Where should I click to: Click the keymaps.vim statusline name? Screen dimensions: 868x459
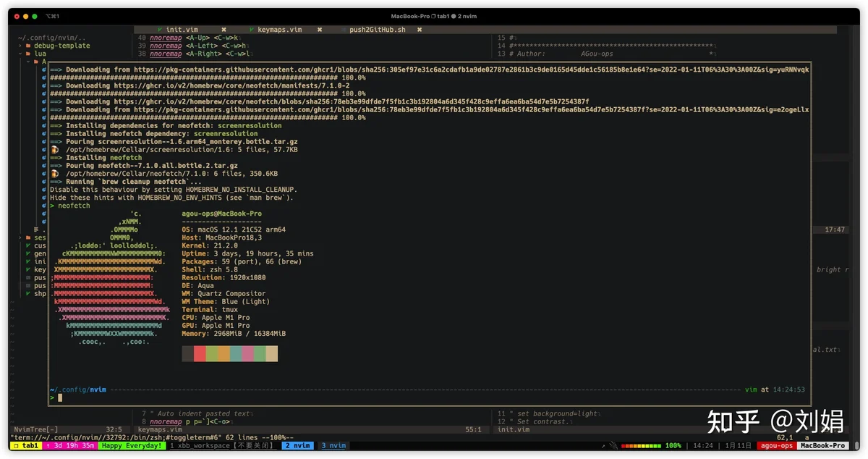(160, 429)
